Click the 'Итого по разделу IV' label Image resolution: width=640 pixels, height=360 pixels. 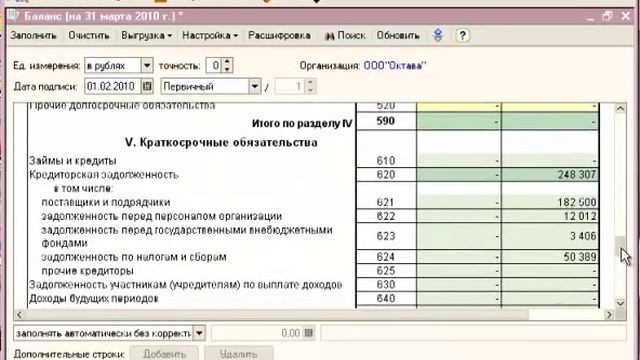[x=302, y=124]
